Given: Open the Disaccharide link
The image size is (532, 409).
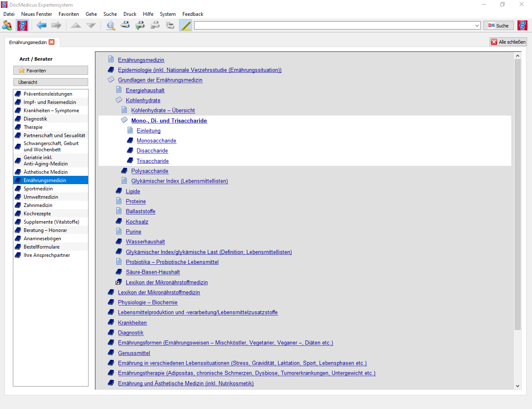Looking at the screenshot, I should click(x=152, y=150).
